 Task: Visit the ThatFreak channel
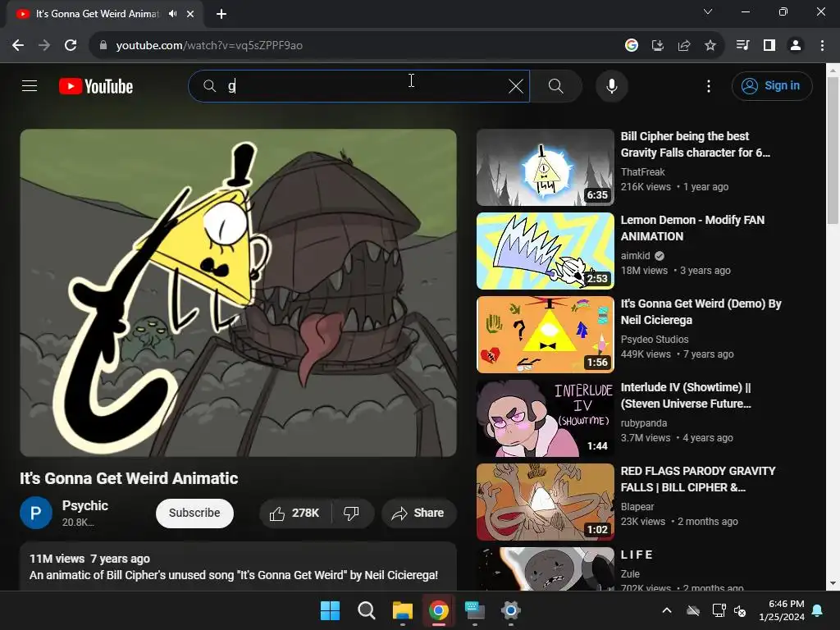tap(642, 172)
